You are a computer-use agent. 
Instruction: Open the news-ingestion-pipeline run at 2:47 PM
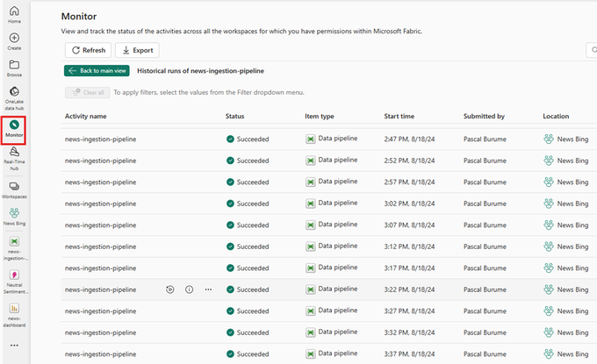[100, 139]
